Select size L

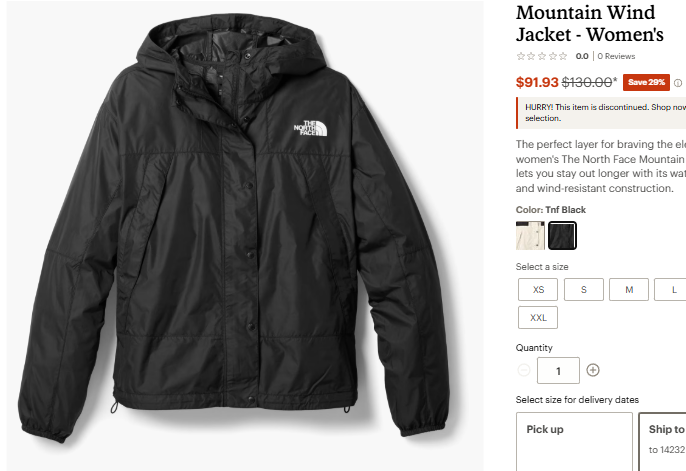672,290
